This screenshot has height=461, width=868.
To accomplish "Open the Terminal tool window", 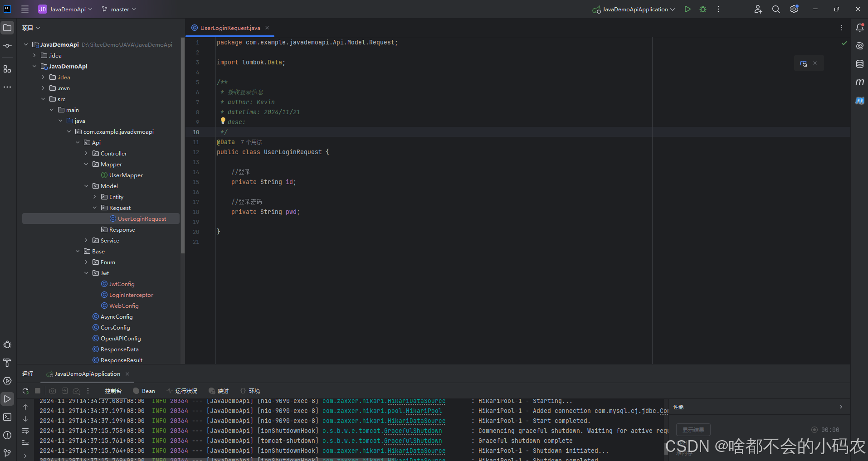I will (x=7, y=417).
